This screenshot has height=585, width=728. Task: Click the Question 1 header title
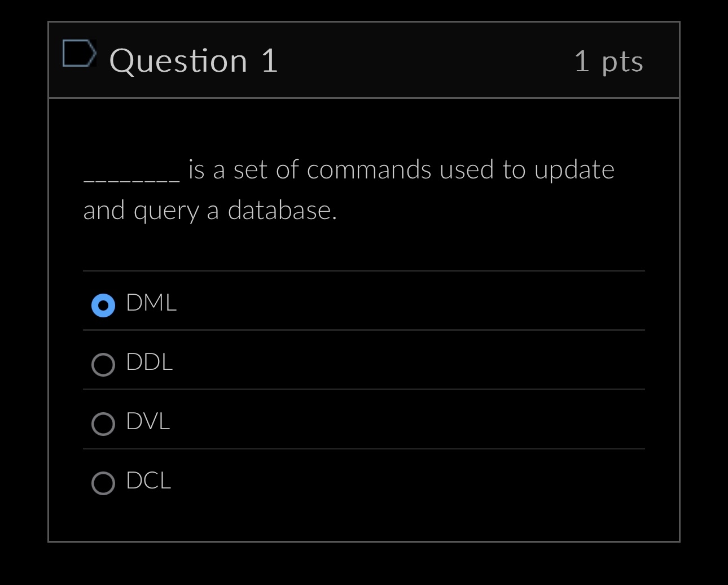195,62
